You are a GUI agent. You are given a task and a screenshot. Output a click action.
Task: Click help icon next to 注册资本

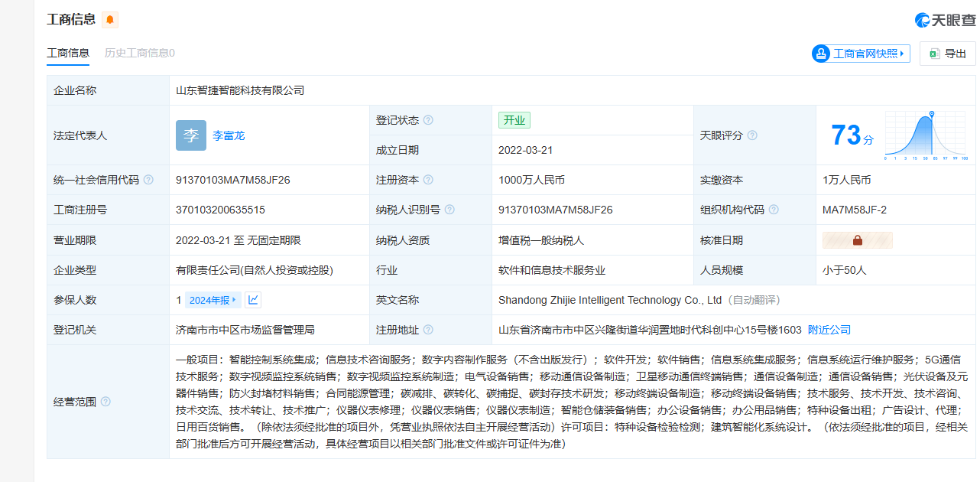[428, 180]
